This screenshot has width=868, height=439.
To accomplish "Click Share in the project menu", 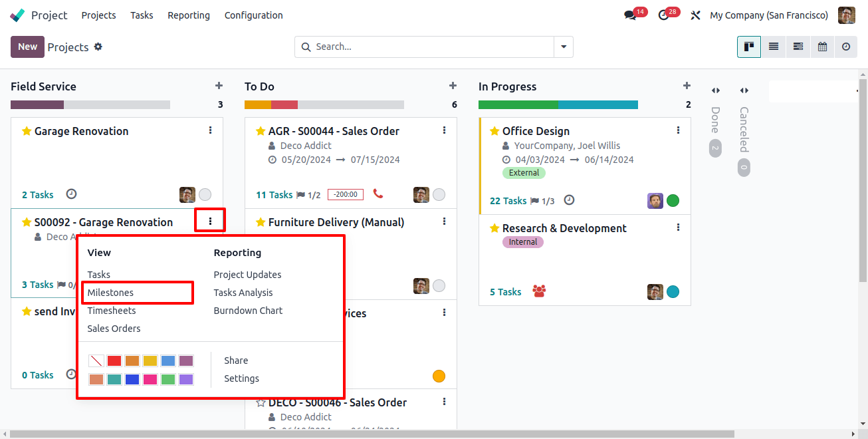I will (236, 361).
